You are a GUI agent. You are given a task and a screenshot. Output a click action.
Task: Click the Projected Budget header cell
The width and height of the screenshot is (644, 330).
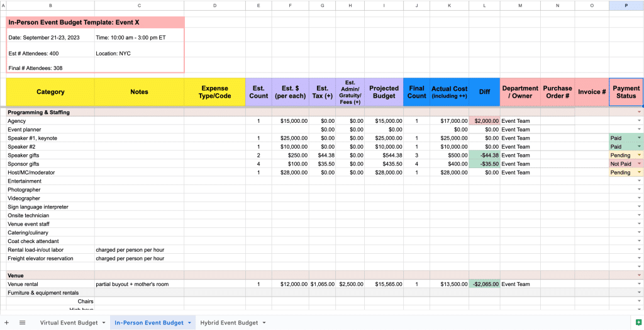click(x=384, y=92)
